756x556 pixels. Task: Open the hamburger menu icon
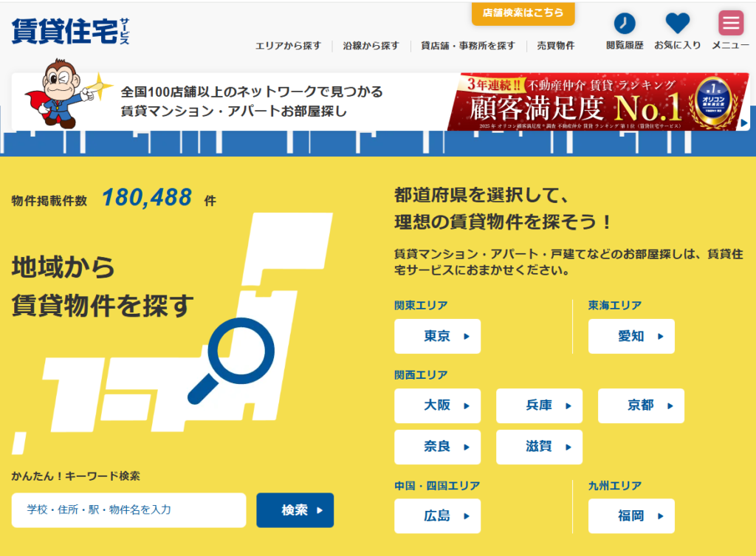point(730,24)
